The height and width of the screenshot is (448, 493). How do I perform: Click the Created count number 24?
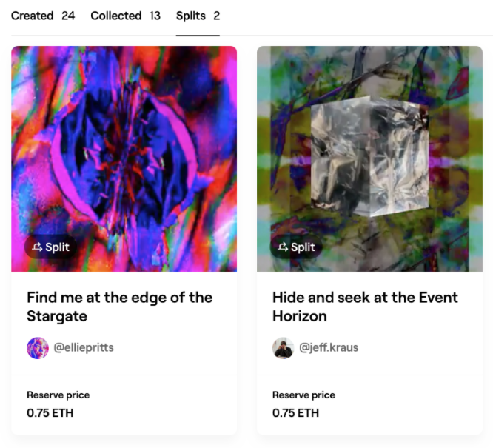point(68,16)
